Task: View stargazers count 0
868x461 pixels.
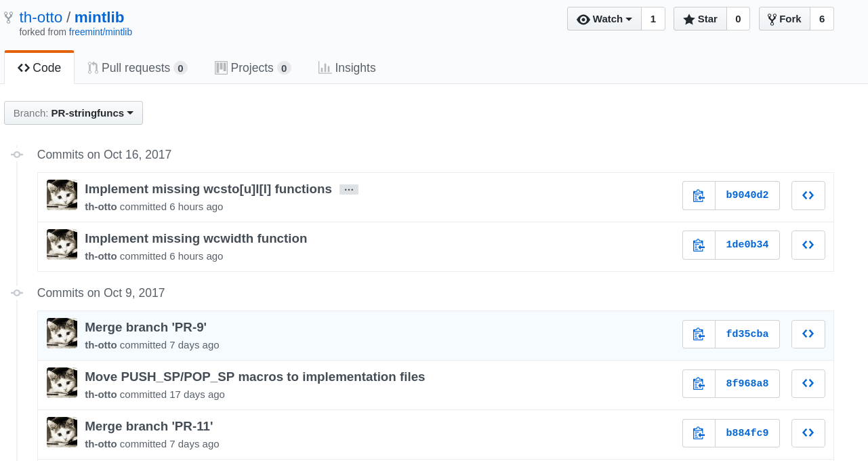Action: [738, 19]
